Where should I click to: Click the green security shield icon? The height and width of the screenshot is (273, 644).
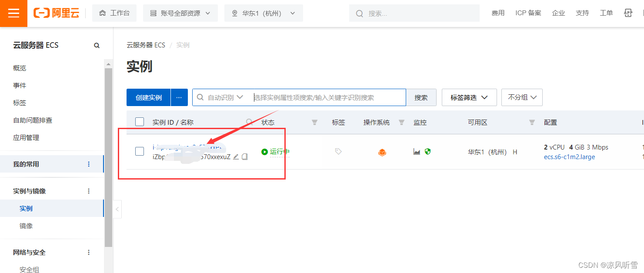(x=427, y=152)
